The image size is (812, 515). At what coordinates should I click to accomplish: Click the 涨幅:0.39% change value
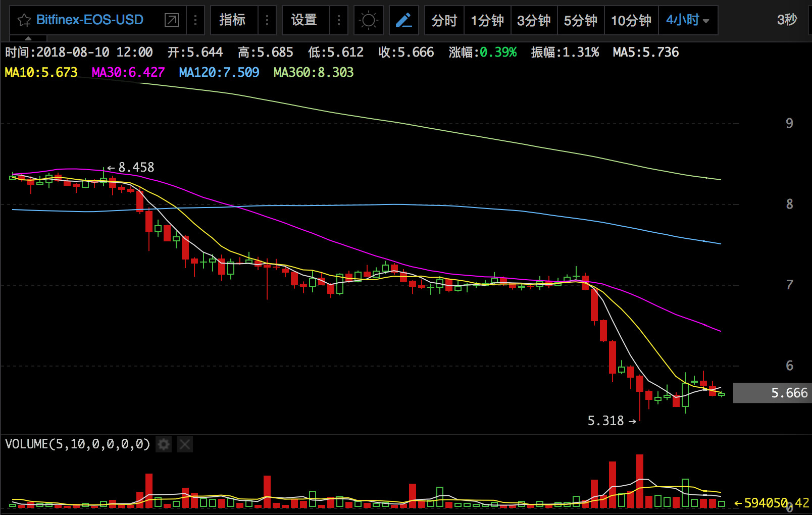(x=483, y=52)
